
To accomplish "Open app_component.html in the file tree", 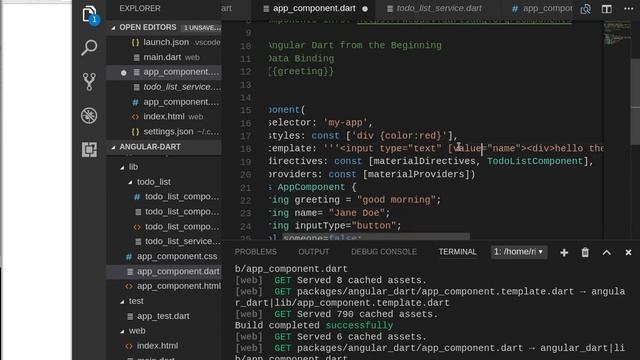I will [164, 286].
